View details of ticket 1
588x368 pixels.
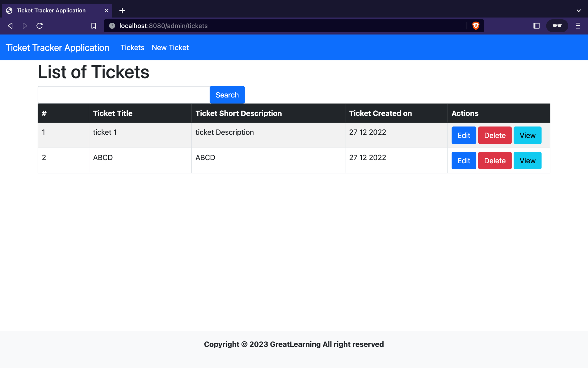[527, 135]
